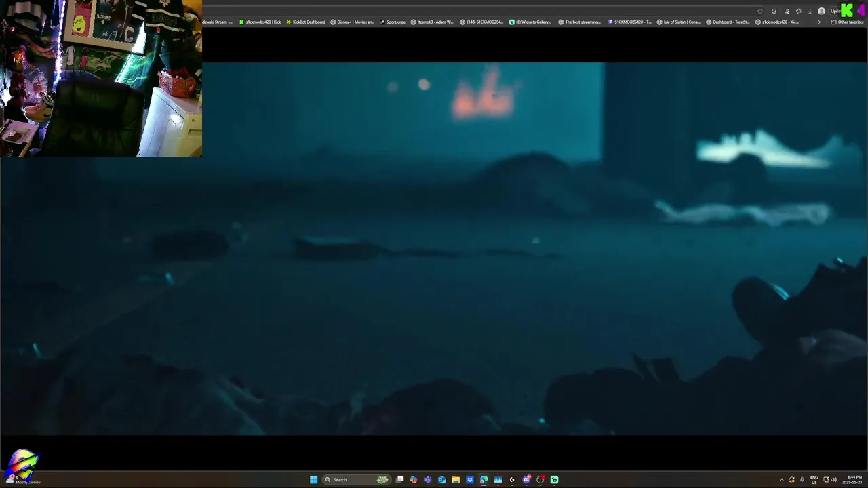Open OBS Studio from the taskbar
The height and width of the screenshot is (488, 868).
coord(540,480)
